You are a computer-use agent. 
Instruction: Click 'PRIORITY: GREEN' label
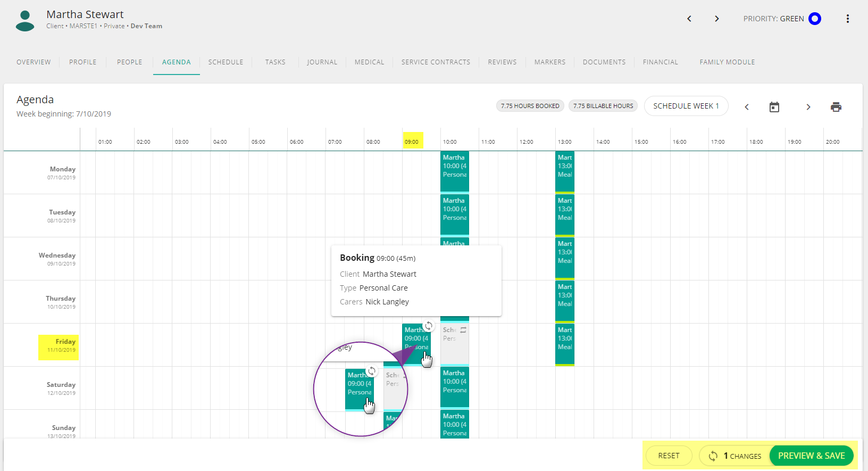[774, 19]
